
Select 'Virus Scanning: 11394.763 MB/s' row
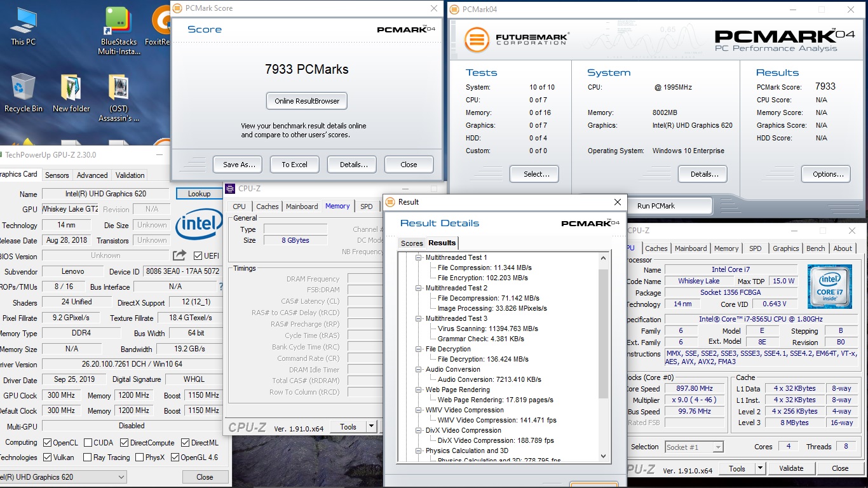click(x=488, y=329)
